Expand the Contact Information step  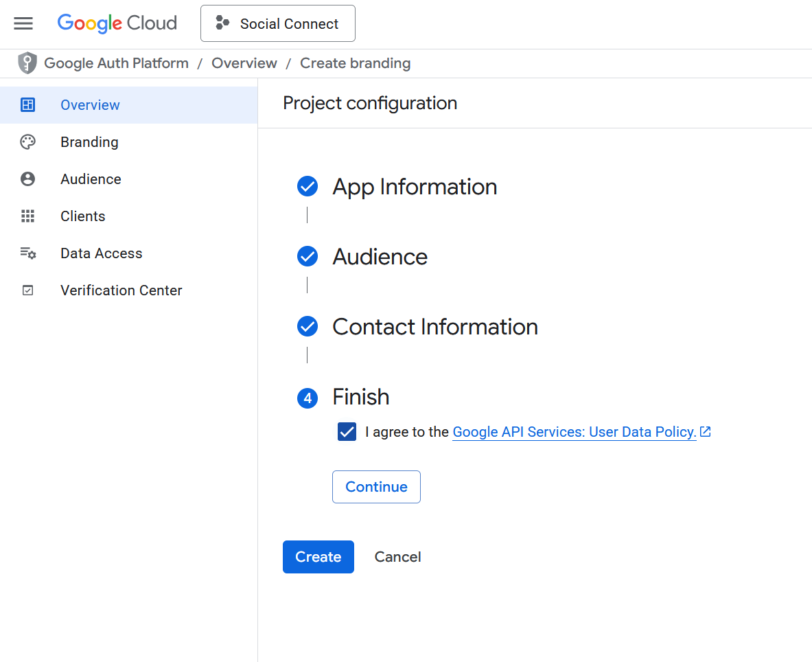point(435,327)
